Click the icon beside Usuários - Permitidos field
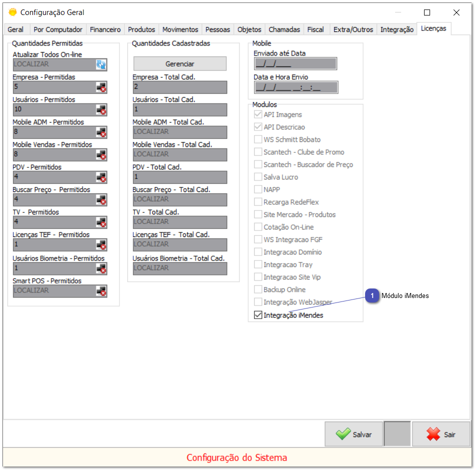The height and width of the screenshot is (471, 476). click(101, 110)
